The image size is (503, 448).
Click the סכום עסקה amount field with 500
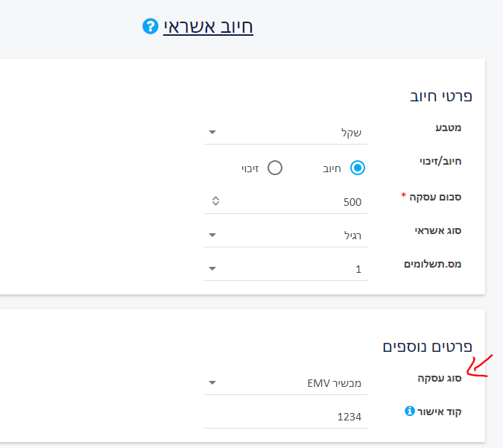coord(285,202)
